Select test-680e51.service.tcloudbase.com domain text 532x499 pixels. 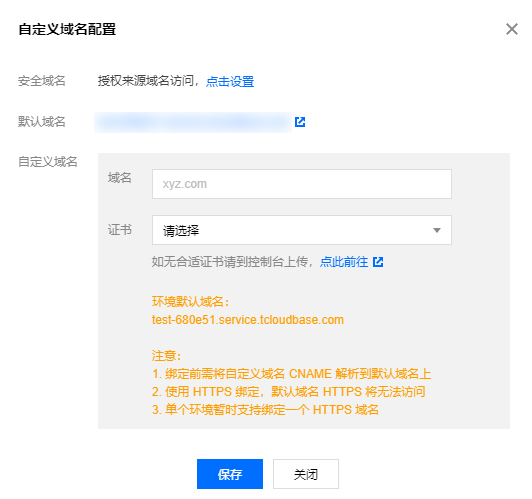[x=248, y=320]
